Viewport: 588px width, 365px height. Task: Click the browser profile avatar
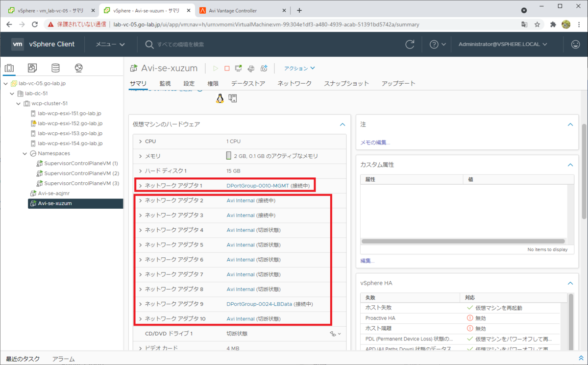click(566, 24)
